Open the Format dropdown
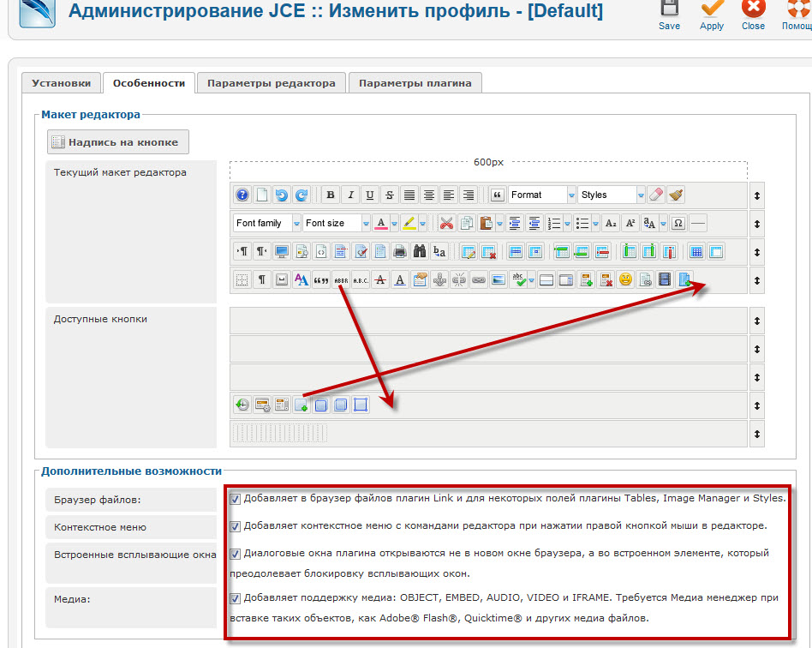The image size is (812, 648). point(541,195)
